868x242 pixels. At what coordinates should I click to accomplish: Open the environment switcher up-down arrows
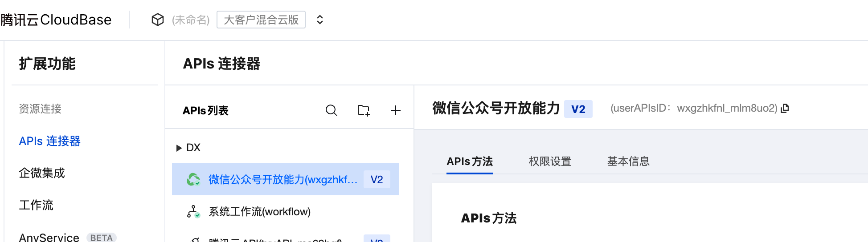320,20
